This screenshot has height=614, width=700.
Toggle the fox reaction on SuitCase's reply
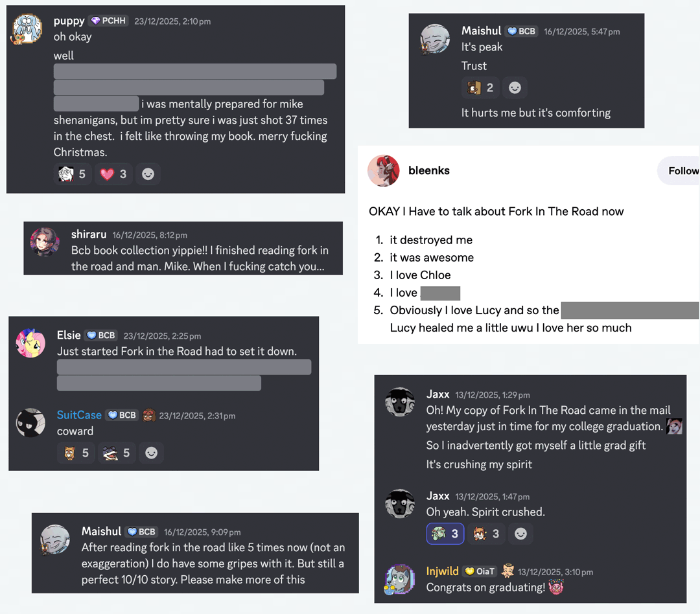coord(76,452)
